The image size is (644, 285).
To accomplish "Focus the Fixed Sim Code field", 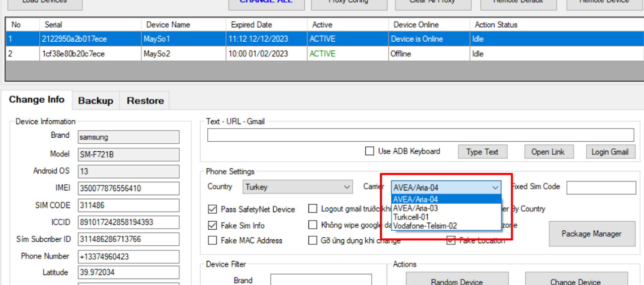I will (x=602, y=188).
